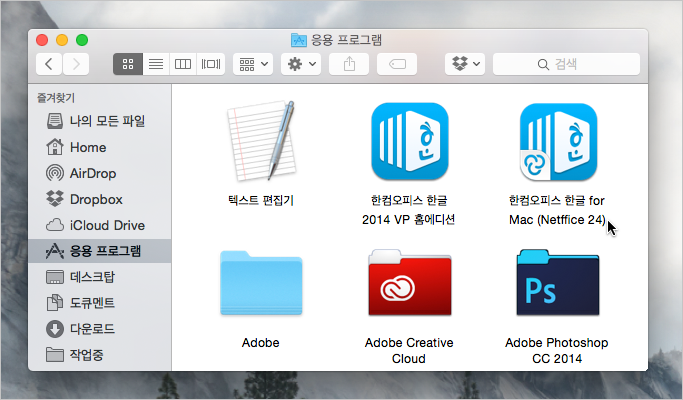Image resolution: width=683 pixels, height=400 pixels.
Task: Close the Finder window with red button
Action: (42, 40)
